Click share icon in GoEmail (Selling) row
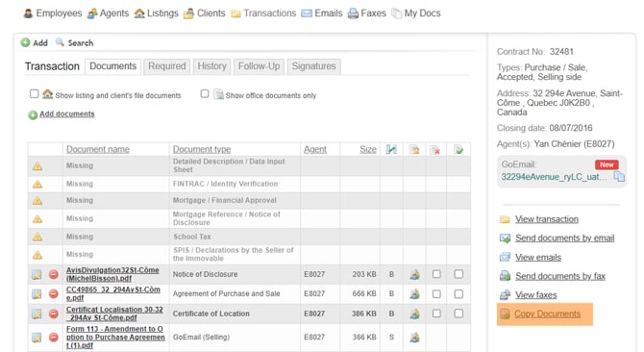This screenshot has height=352, width=644. click(415, 338)
